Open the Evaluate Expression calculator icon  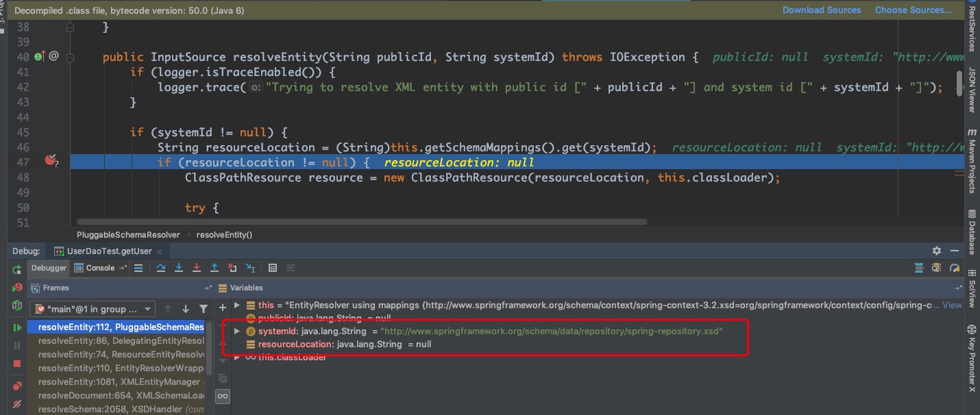tap(272, 268)
